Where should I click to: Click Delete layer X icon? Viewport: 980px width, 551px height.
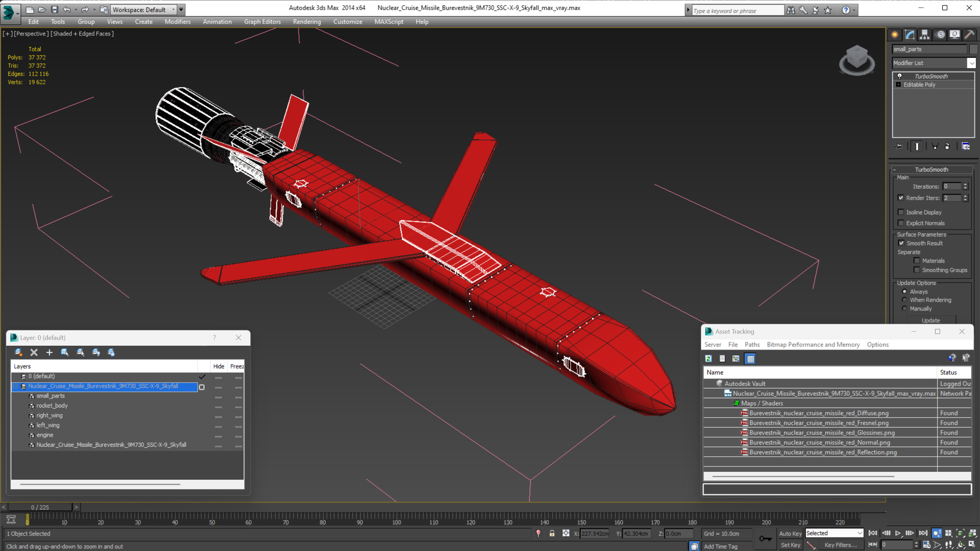click(34, 353)
